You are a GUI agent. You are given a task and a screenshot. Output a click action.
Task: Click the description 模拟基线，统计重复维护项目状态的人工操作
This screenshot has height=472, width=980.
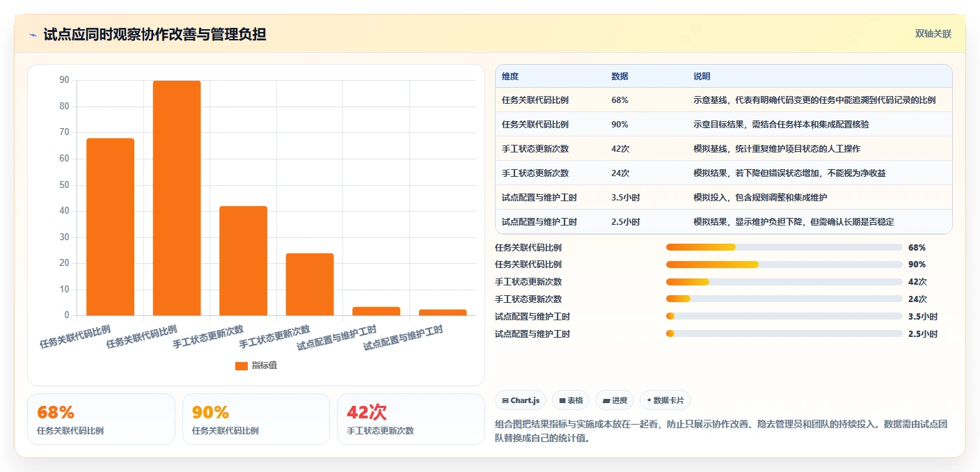777,149
